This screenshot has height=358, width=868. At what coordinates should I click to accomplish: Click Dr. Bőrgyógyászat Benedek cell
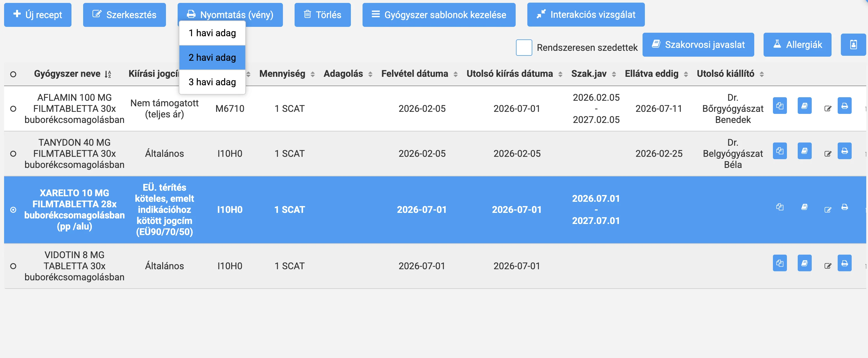coord(733,109)
